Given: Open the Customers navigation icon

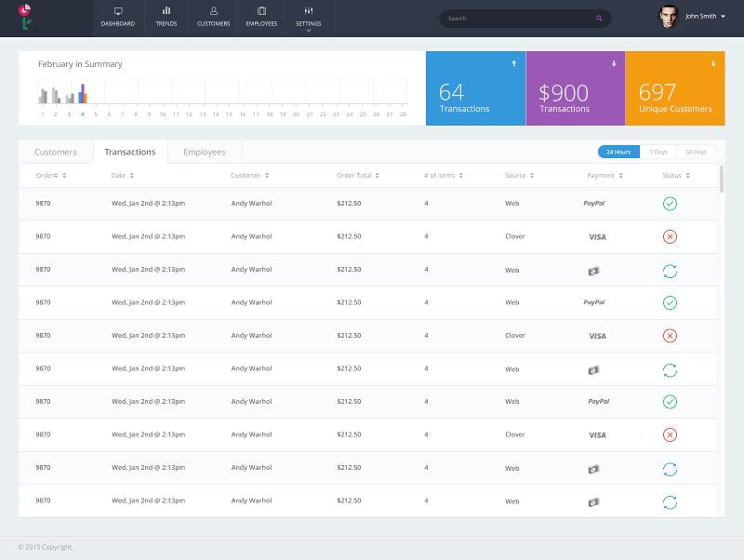Looking at the screenshot, I should (x=214, y=13).
